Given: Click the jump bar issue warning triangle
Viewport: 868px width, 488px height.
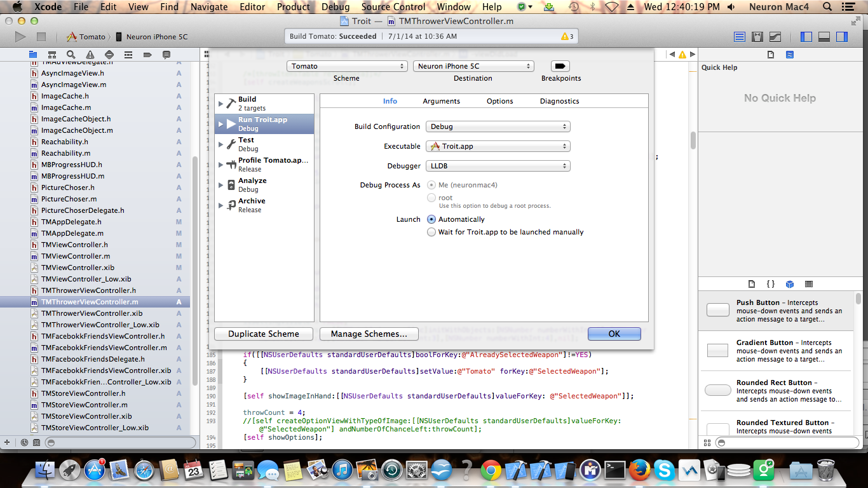Looking at the screenshot, I should coord(682,55).
